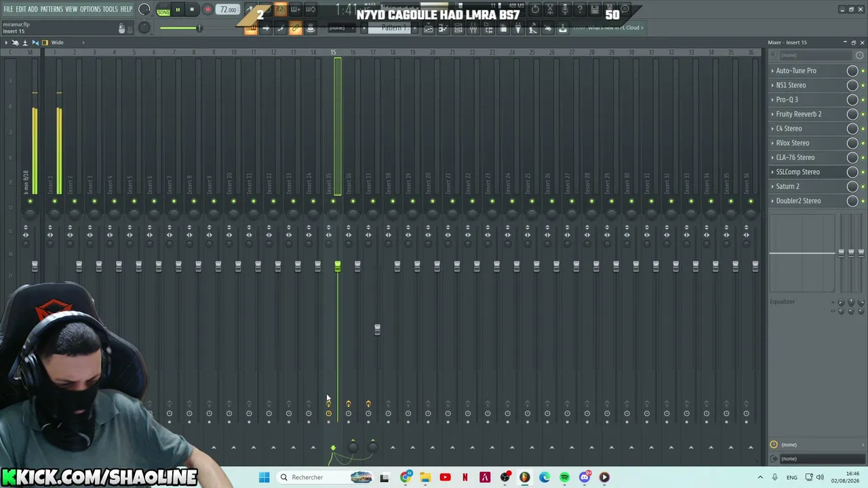The width and height of the screenshot is (868, 488).
Task: Click the SONG mode button
Action: (x=163, y=11)
